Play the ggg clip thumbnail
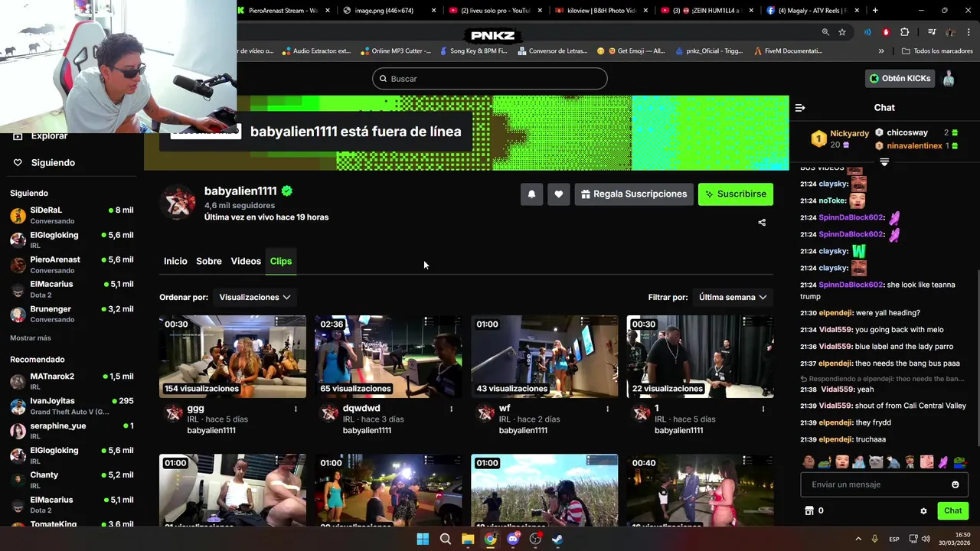 (x=233, y=357)
